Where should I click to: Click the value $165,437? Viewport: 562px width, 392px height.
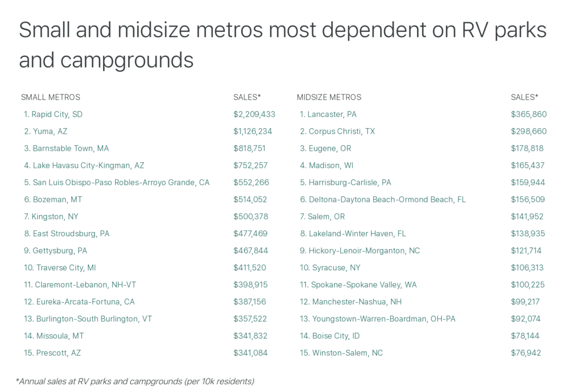pos(527,166)
